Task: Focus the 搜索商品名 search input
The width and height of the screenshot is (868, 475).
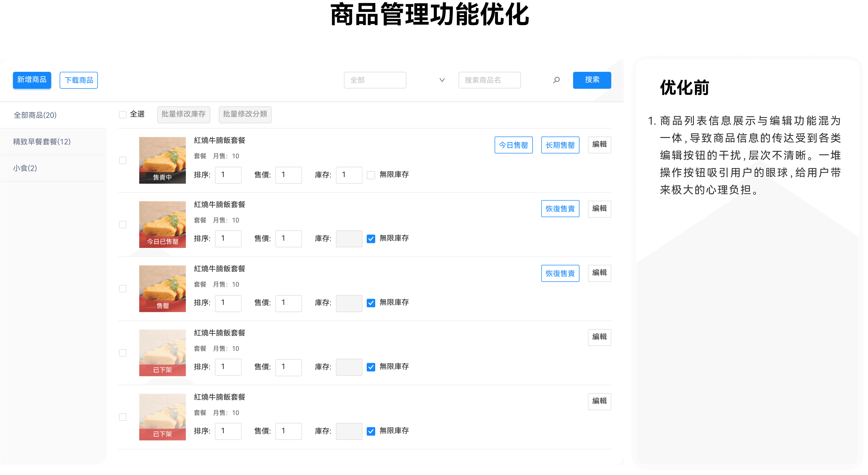Action: coord(489,80)
